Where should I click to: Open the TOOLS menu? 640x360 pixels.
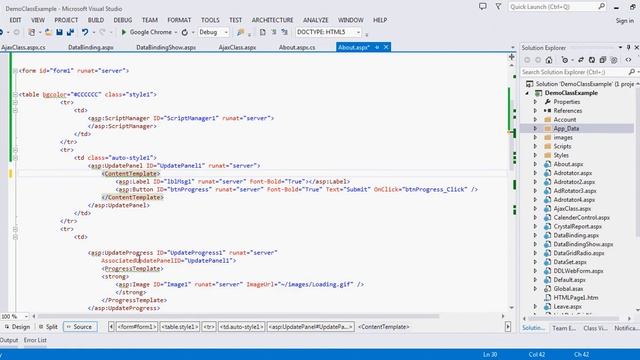pyautogui.click(x=210, y=20)
